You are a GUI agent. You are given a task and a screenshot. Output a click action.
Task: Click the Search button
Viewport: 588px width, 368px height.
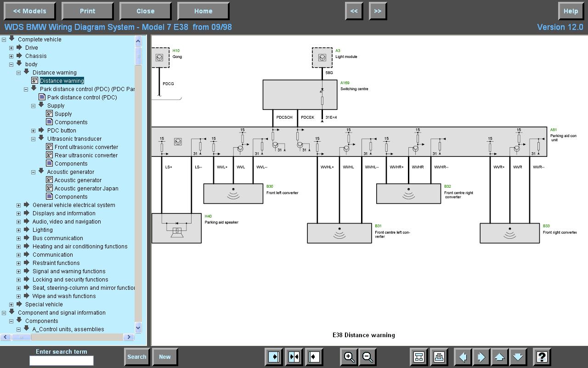point(136,357)
